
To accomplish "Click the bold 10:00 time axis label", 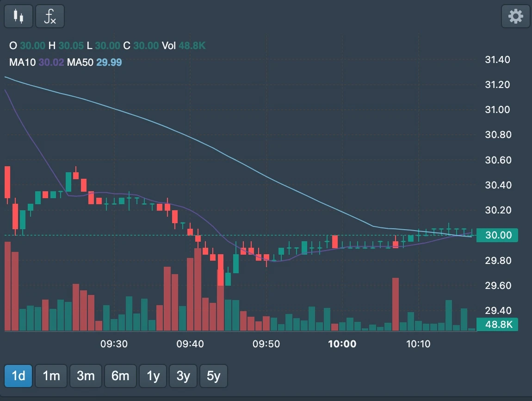I will (342, 344).
